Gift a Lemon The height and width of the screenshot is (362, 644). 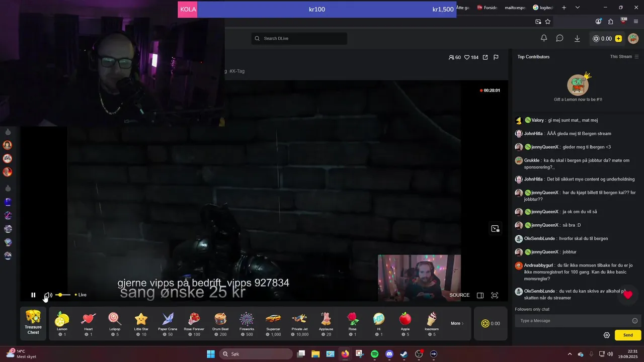coord(62,324)
